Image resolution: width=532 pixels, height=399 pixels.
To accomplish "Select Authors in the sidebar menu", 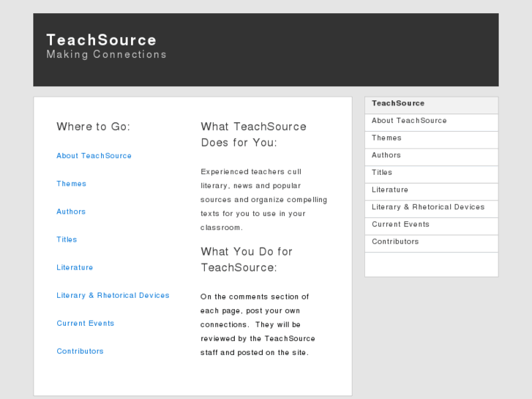I will pyautogui.click(x=432, y=157).
